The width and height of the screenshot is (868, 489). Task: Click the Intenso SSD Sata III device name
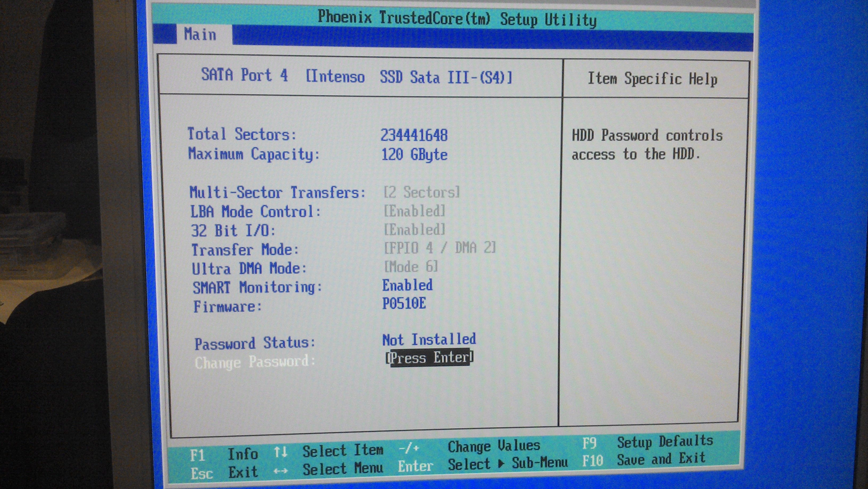pyautogui.click(x=409, y=77)
